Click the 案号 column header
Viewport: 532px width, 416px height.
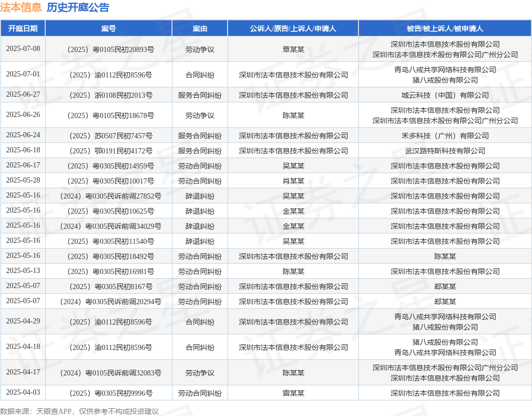pos(109,29)
